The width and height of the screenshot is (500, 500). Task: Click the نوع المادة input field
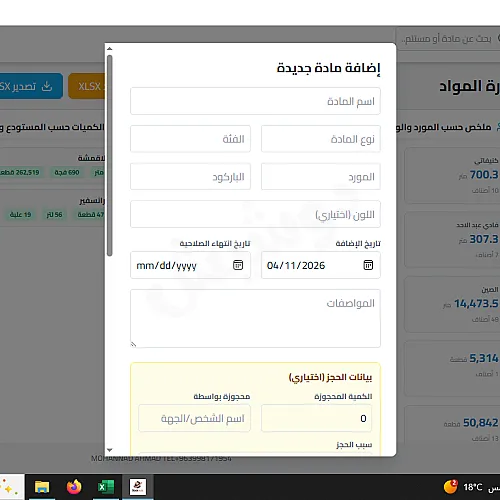pyautogui.click(x=321, y=139)
